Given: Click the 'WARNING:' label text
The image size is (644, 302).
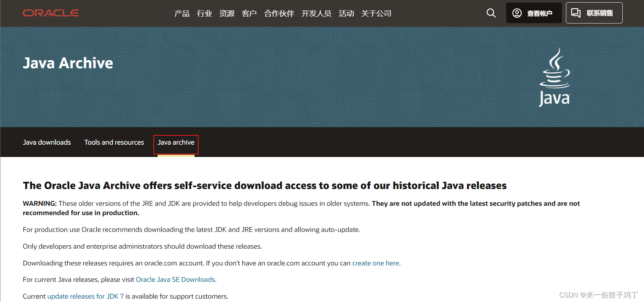Looking at the screenshot, I should coord(40,204).
